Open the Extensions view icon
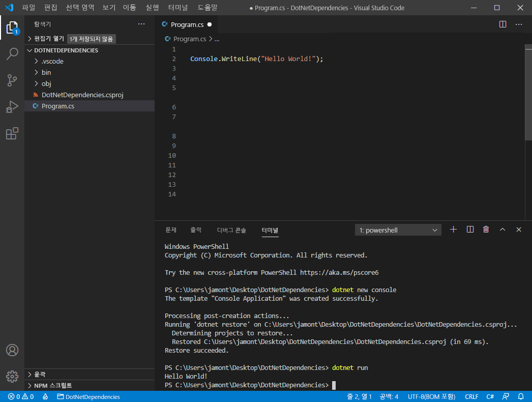The height and width of the screenshot is (402, 532). [x=12, y=133]
